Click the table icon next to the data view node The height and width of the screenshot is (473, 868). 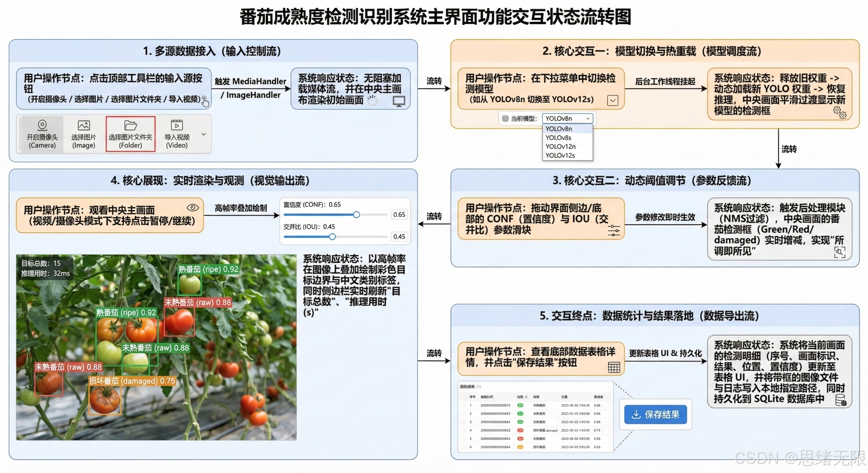pyautogui.click(x=614, y=367)
